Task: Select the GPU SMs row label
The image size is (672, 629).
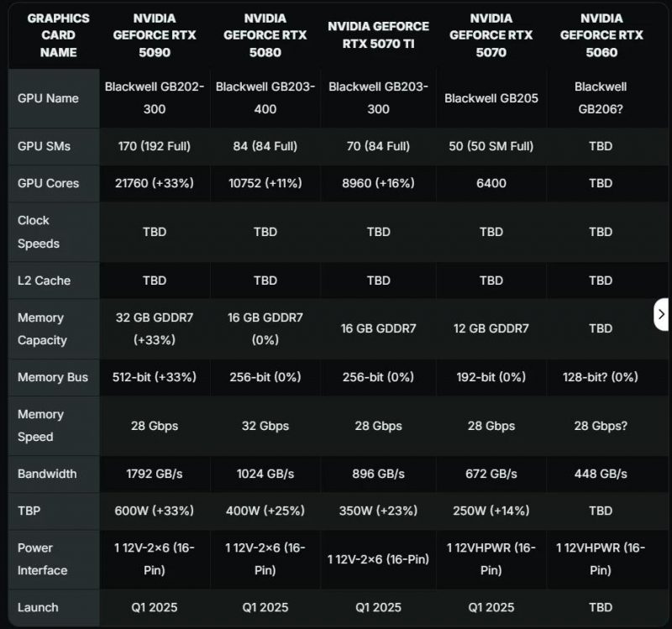Action: tap(44, 146)
